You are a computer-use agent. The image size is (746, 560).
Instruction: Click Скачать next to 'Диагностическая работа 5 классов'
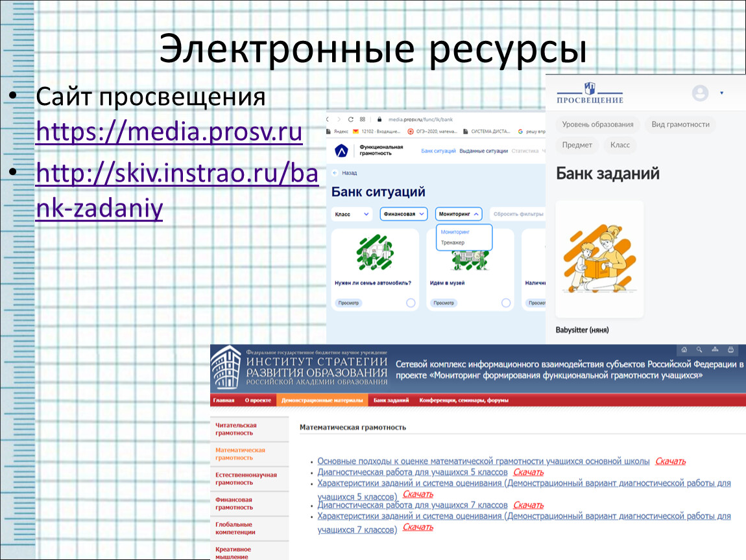point(528,472)
